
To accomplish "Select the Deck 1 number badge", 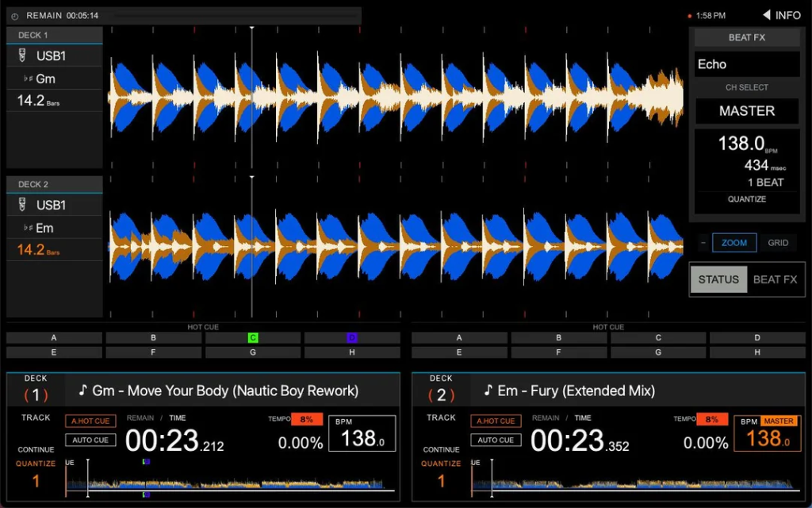I will pos(36,395).
